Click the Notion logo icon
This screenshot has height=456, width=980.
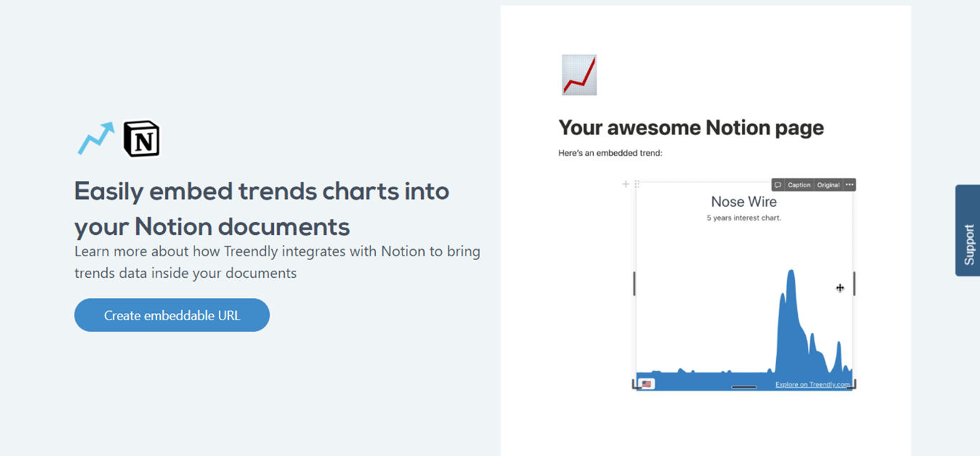point(142,139)
